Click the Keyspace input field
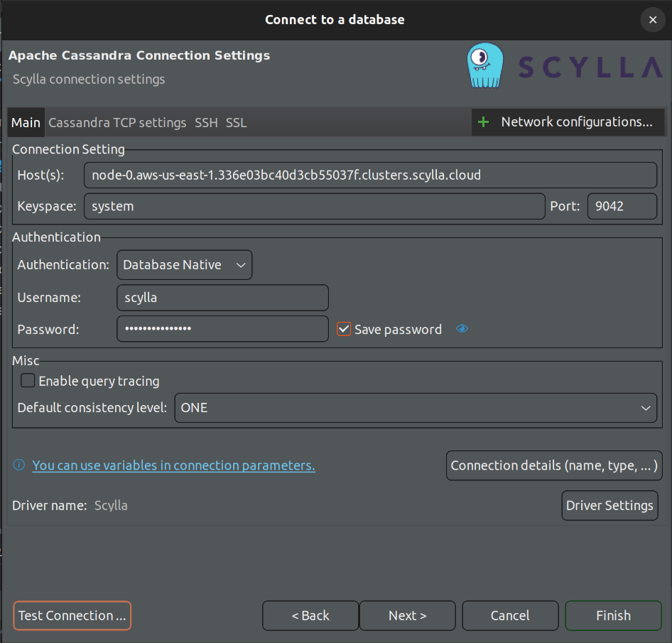Screen dimensions: 672x643 [x=315, y=206]
